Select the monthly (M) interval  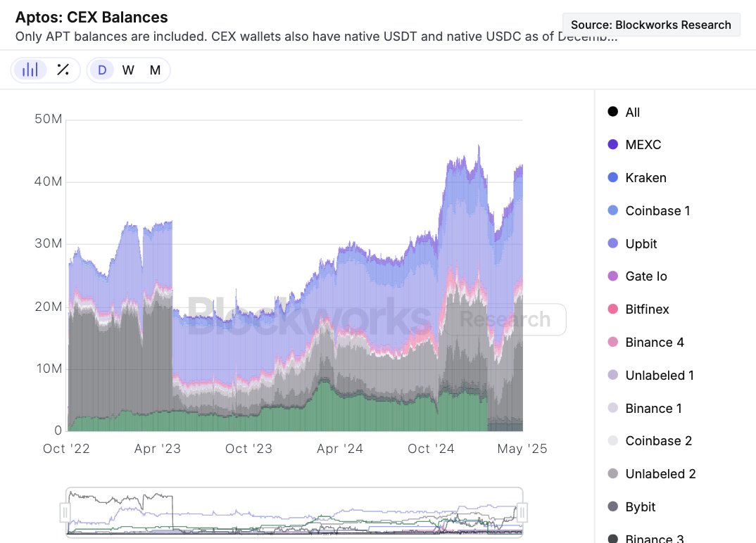pyautogui.click(x=155, y=70)
